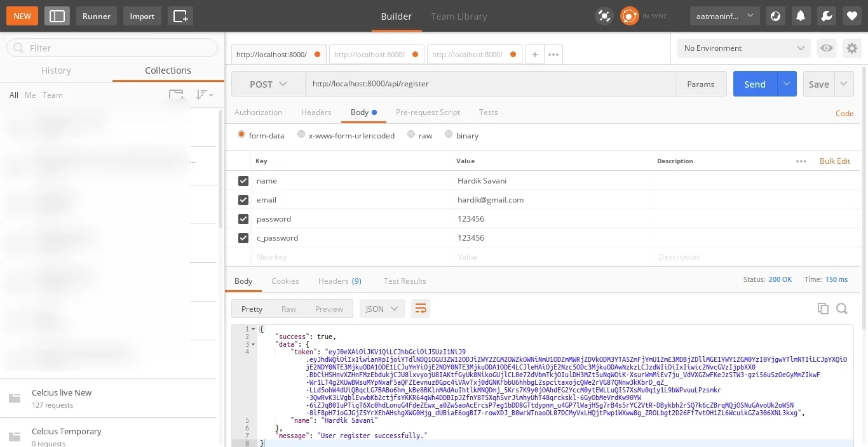
Task: Open the JSON format dropdown
Action: click(x=381, y=309)
